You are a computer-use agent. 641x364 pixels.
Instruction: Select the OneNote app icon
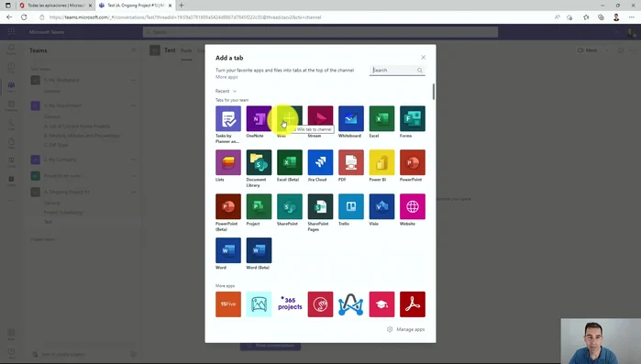click(x=259, y=118)
